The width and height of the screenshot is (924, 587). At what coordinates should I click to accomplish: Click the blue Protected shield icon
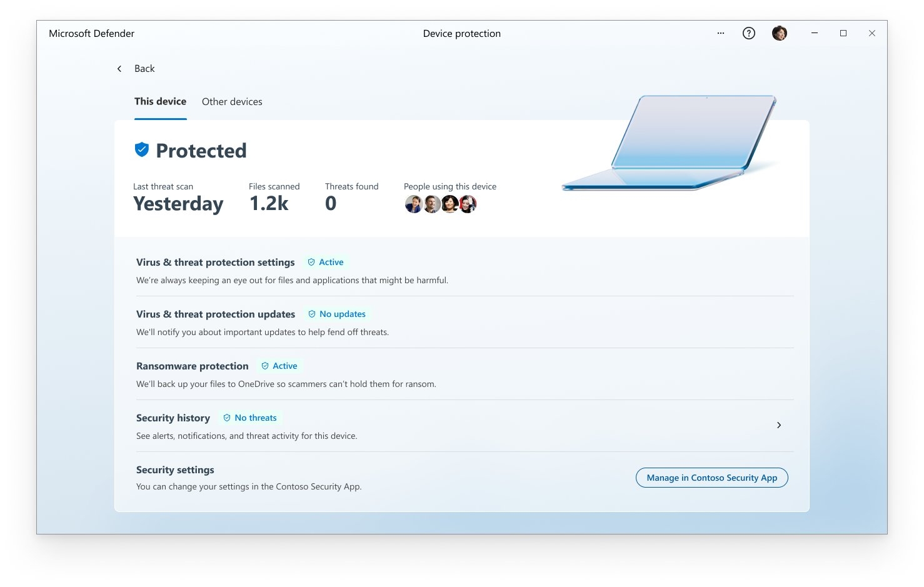[142, 150]
